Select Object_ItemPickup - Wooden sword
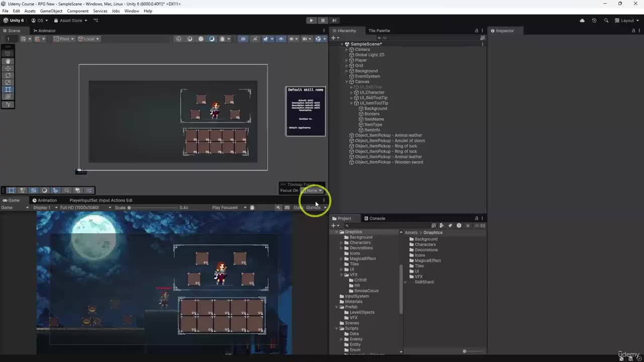This screenshot has width=644, height=362. [x=389, y=162]
